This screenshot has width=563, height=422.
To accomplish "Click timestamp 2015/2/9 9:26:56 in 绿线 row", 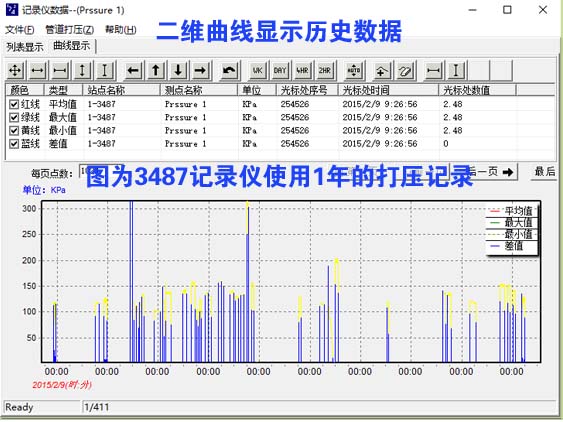I will [380, 117].
